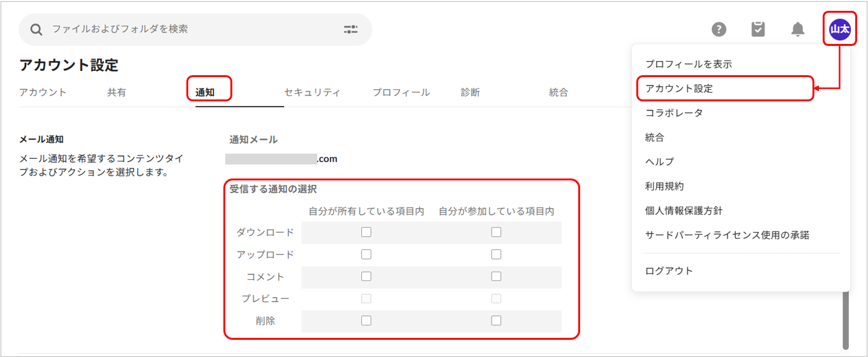This screenshot has height=357, width=868.
Task: Open the プロフィール tab
Action: (x=401, y=92)
